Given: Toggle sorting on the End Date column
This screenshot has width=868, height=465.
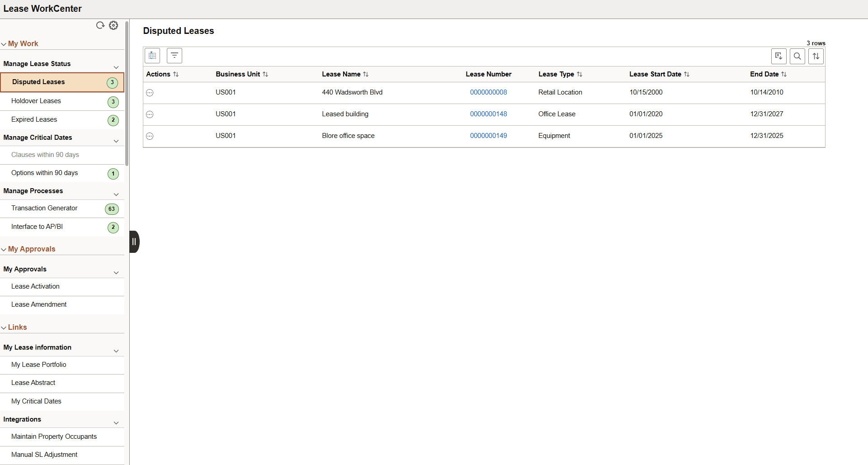Looking at the screenshot, I should click(784, 74).
